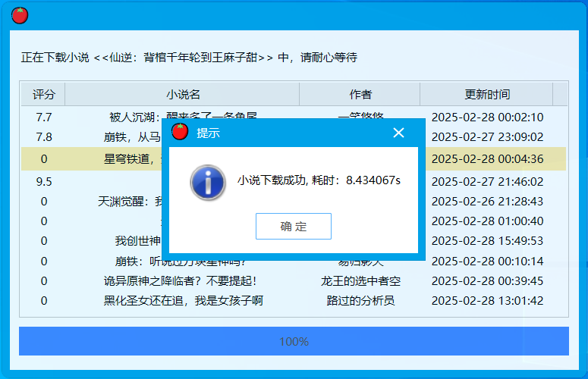
Task: Select the rating cell 7.7
Action: tap(44, 117)
